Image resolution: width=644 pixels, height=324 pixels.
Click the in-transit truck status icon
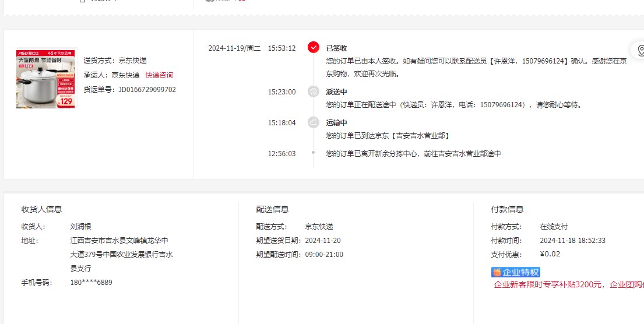314,122
